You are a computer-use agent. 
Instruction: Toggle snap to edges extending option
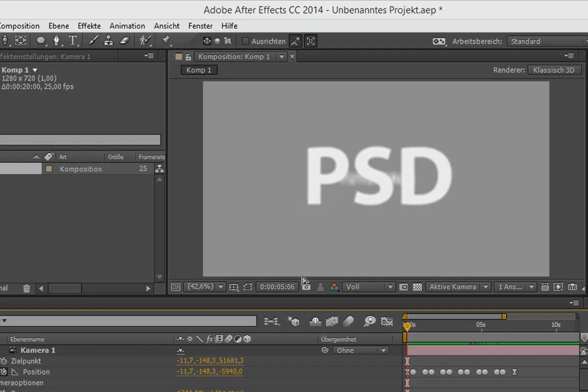(295, 41)
